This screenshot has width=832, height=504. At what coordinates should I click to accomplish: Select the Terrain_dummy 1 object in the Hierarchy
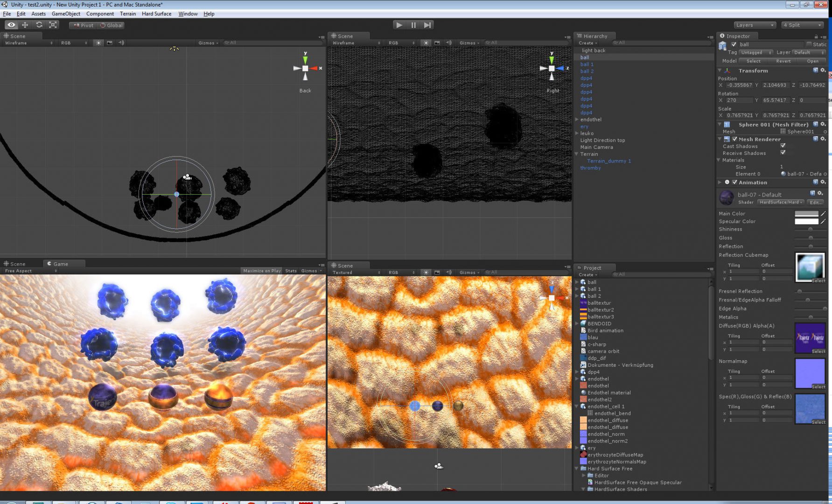[x=609, y=161]
